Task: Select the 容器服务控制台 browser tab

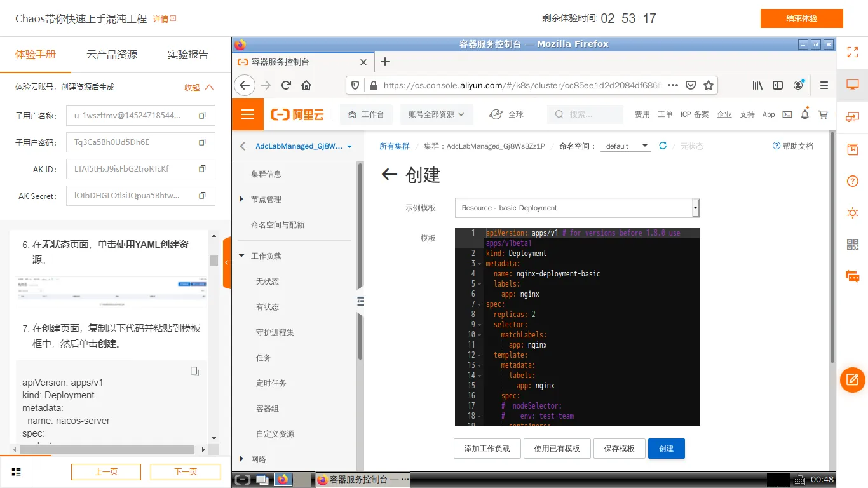Action: [x=302, y=62]
